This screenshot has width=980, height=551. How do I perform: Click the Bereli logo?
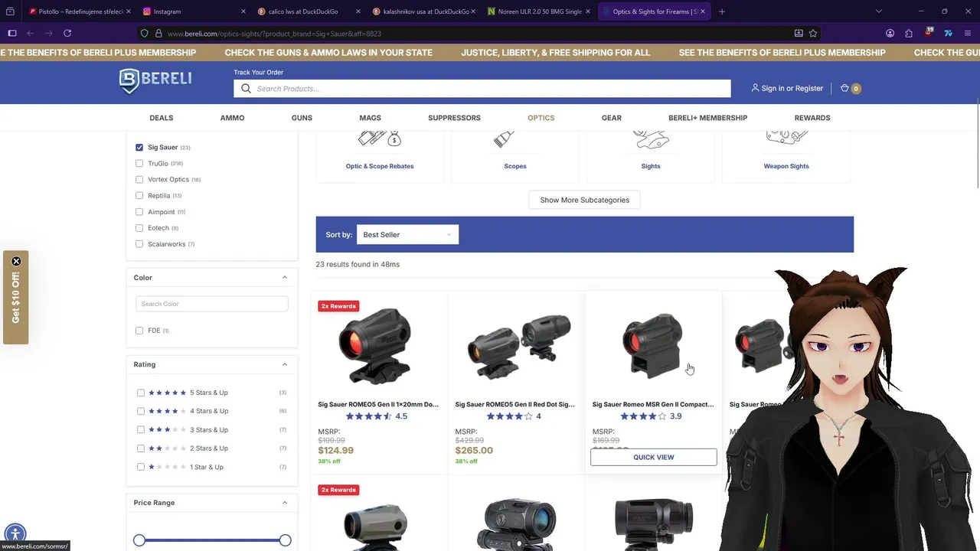coord(155,80)
